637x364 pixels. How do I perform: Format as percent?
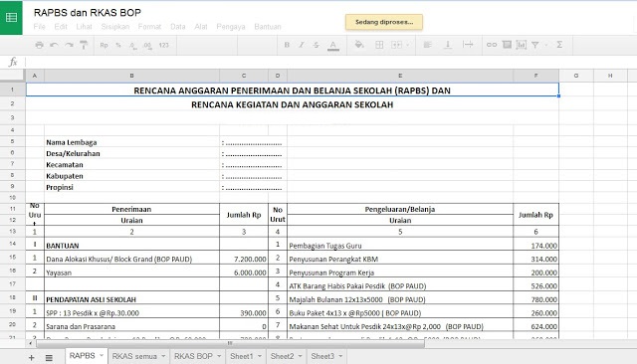[118, 45]
